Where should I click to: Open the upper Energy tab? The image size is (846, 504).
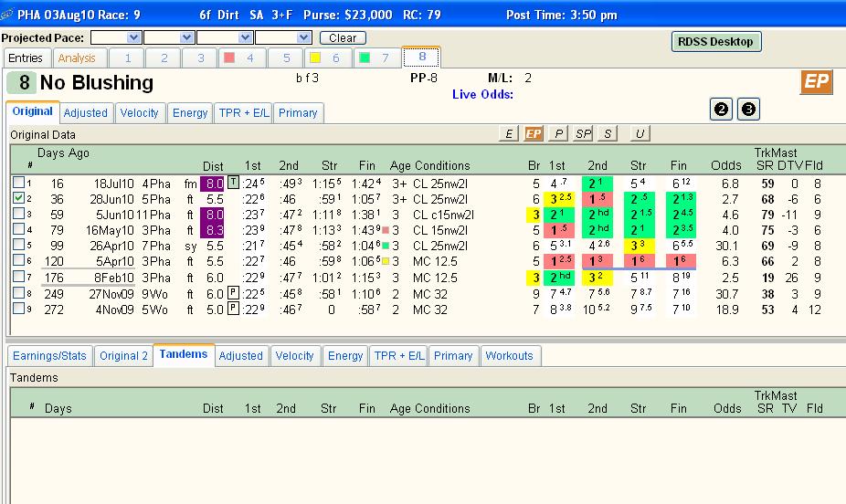(190, 113)
